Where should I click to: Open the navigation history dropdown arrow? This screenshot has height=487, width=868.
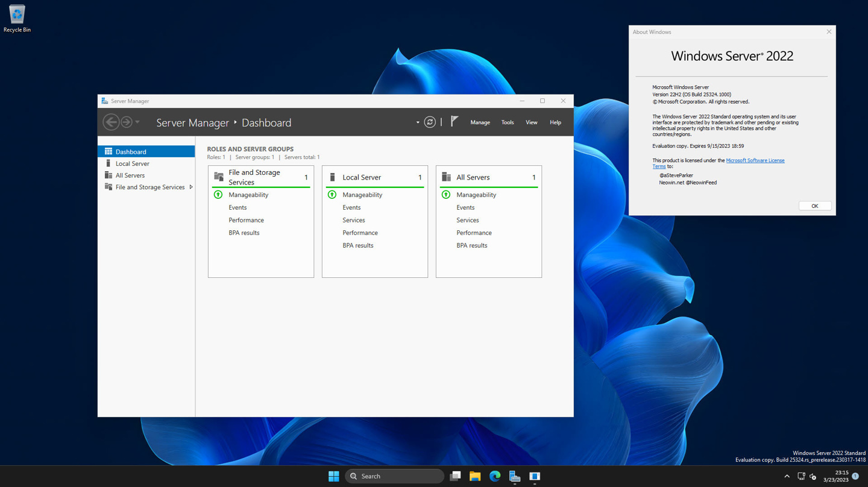pyautogui.click(x=137, y=122)
